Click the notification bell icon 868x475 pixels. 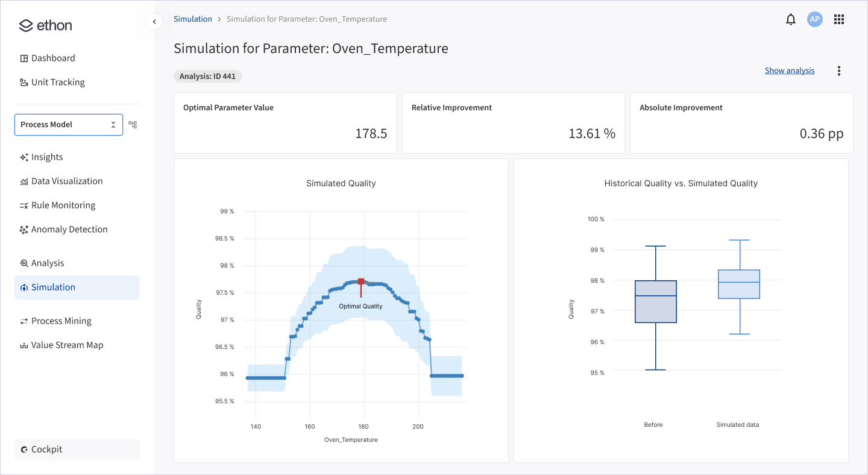791,19
